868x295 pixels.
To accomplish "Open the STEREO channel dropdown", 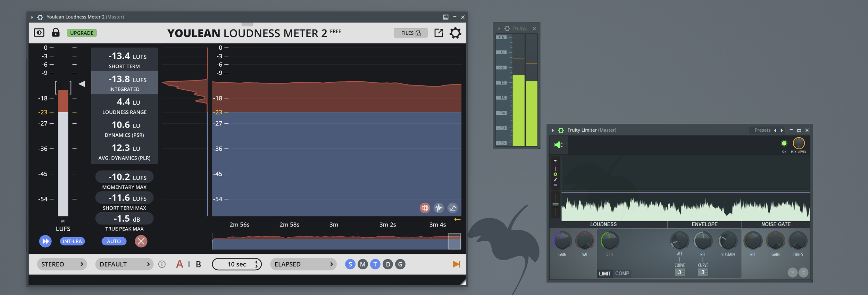I will [62, 264].
